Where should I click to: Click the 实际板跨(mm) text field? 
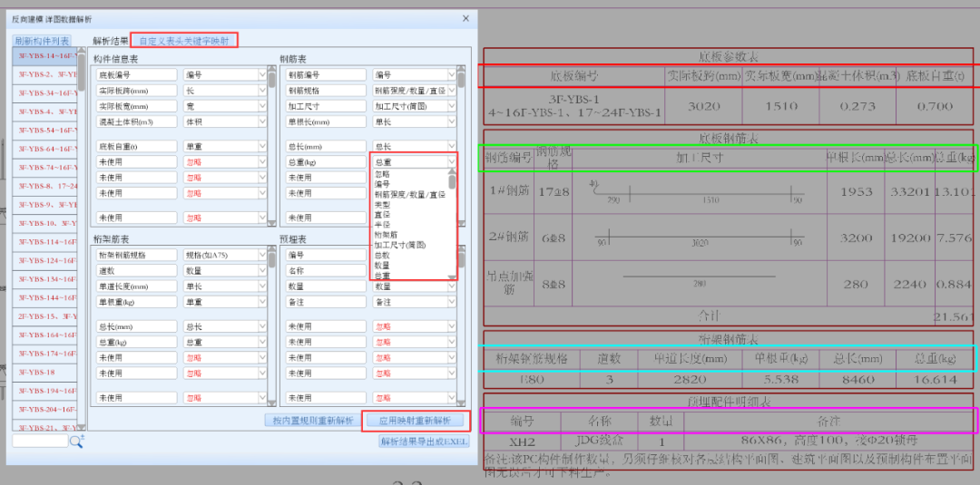click(137, 91)
